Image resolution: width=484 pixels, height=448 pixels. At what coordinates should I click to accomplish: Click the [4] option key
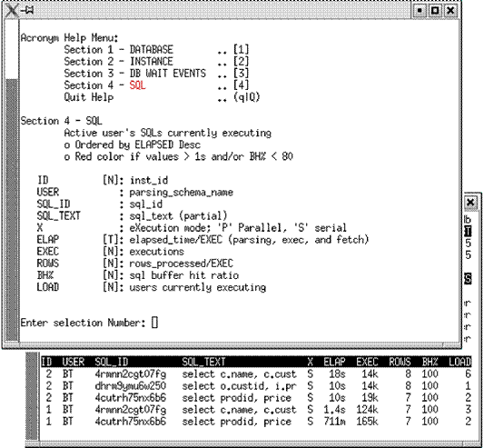(x=241, y=85)
